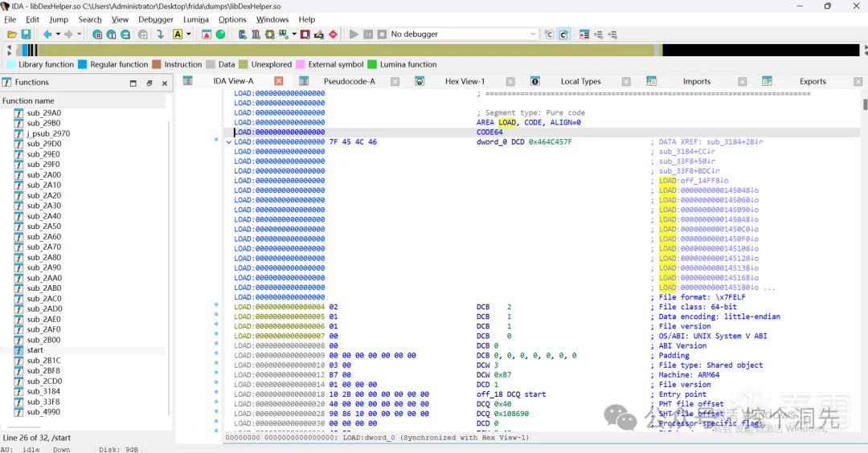The width and height of the screenshot is (868, 453).
Task: Open the 'No debugger' combo box
Action: [464, 35]
